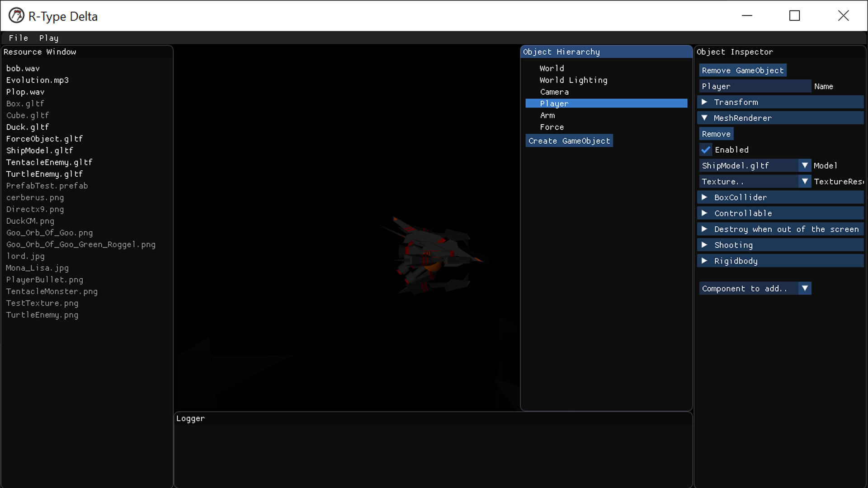This screenshot has height=488, width=868.
Task: Select TestTexture.png resource
Action: tap(42, 303)
